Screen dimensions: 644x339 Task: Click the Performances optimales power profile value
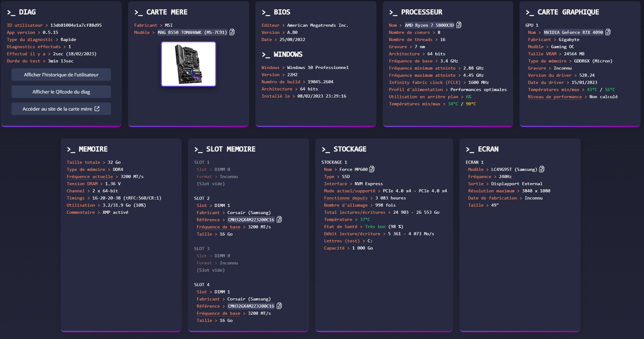pyautogui.click(x=479, y=89)
